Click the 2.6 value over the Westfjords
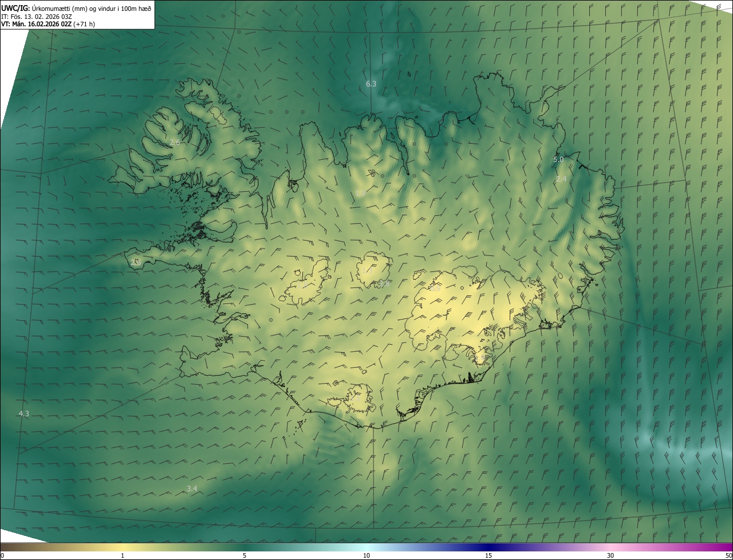 click(175, 142)
